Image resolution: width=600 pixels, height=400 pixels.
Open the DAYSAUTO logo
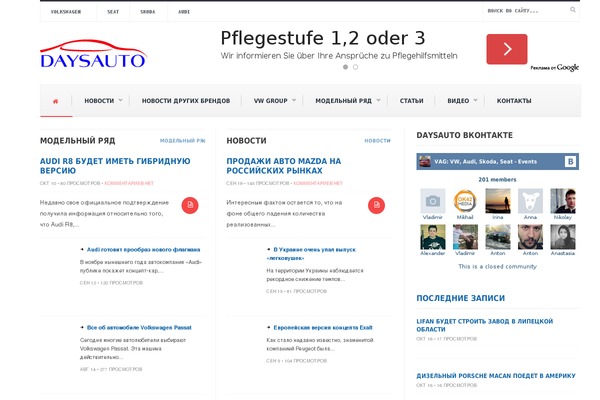coord(93,54)
